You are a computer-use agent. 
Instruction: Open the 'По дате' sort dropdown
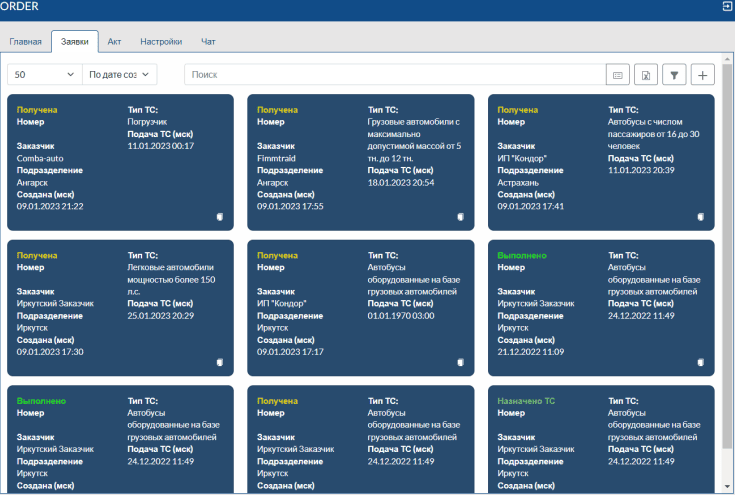120,75
